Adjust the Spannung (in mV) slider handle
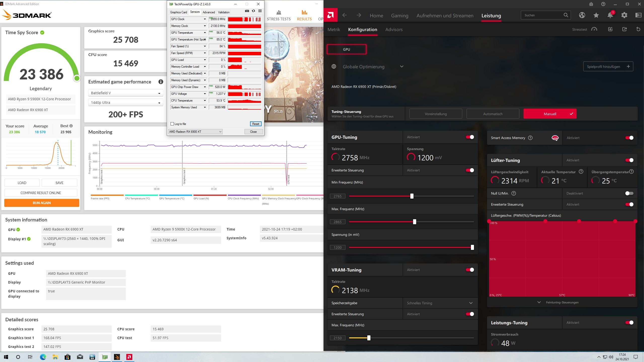 472,247
